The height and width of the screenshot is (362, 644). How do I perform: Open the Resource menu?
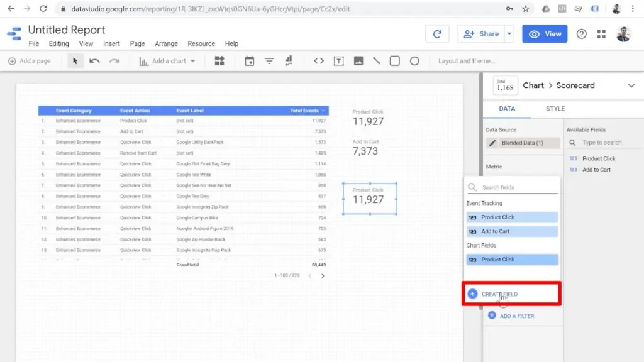(201, 43)
